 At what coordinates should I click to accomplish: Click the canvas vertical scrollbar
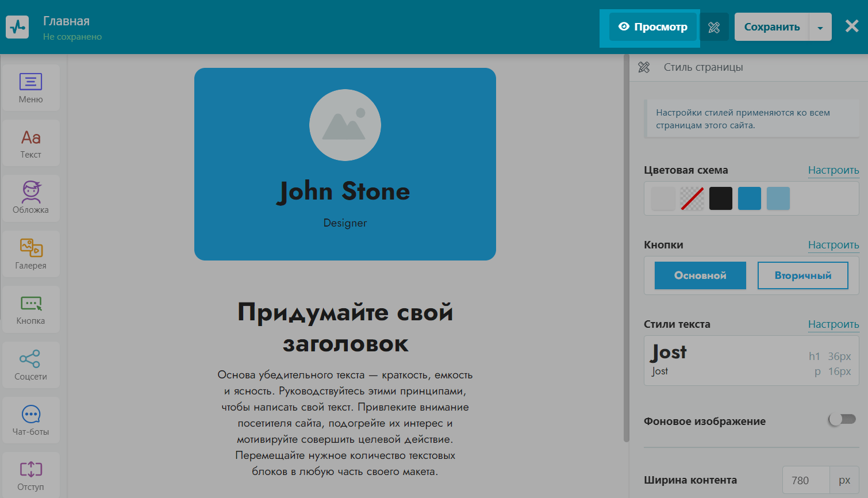(627, 248)
